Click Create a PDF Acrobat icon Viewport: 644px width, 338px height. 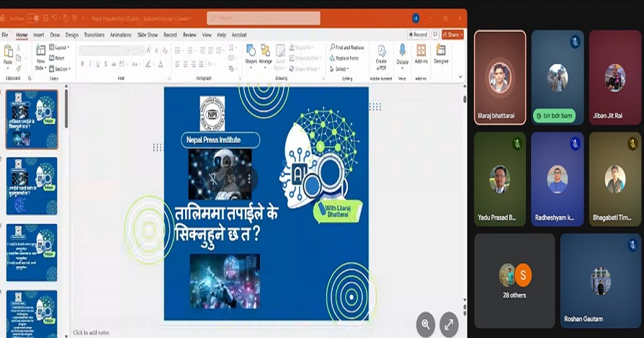381,53
